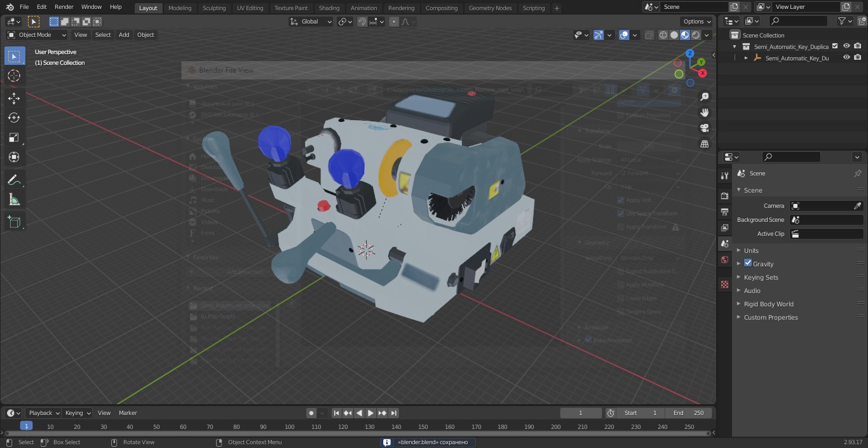Activate the Rotate tool
The width and height of the screenshot is (868, 448).
(14, 118)
